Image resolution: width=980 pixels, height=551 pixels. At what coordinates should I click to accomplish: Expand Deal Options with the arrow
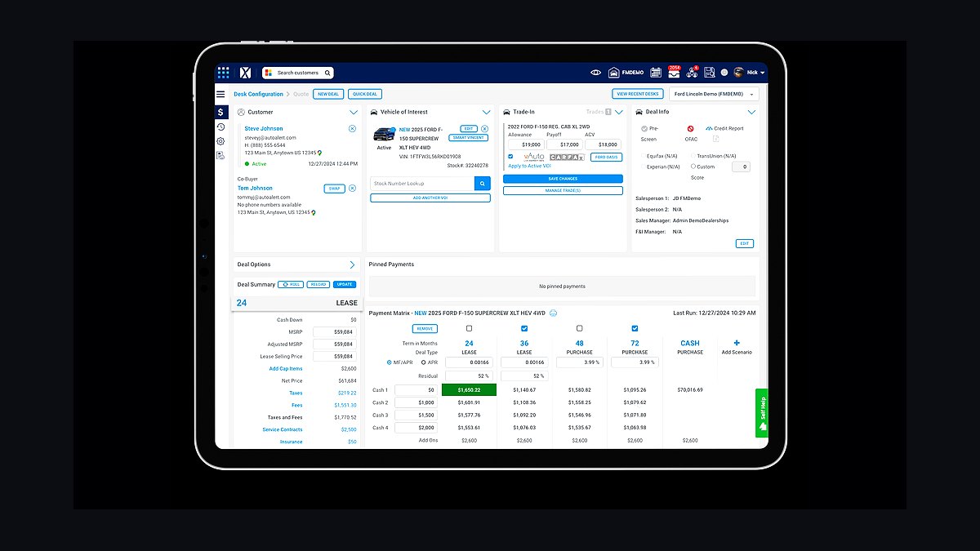pyautogui.click(x=353, y=264)
